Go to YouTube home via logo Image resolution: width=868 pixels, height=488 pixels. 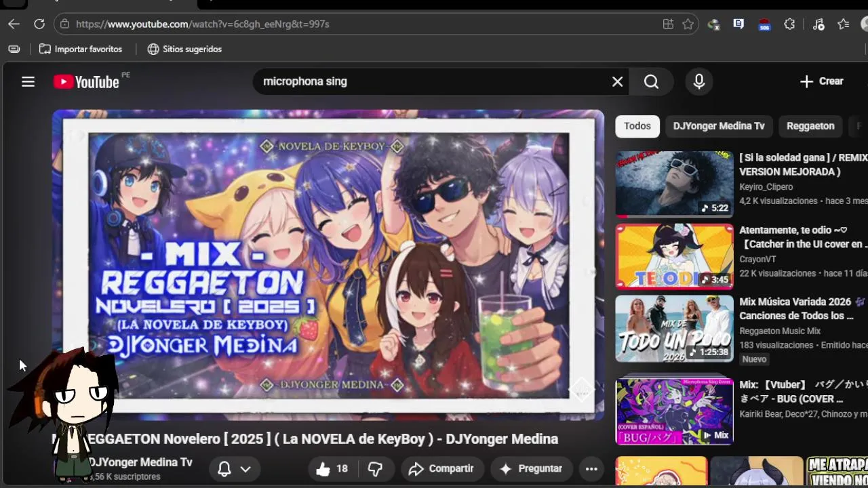pyautogui.click(x=86, y=82)
